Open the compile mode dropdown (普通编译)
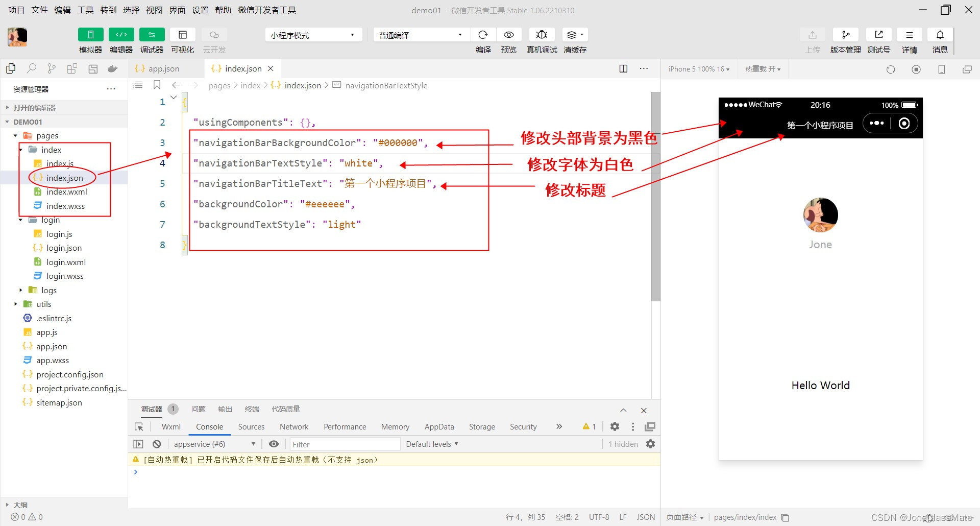 (421, 35)
